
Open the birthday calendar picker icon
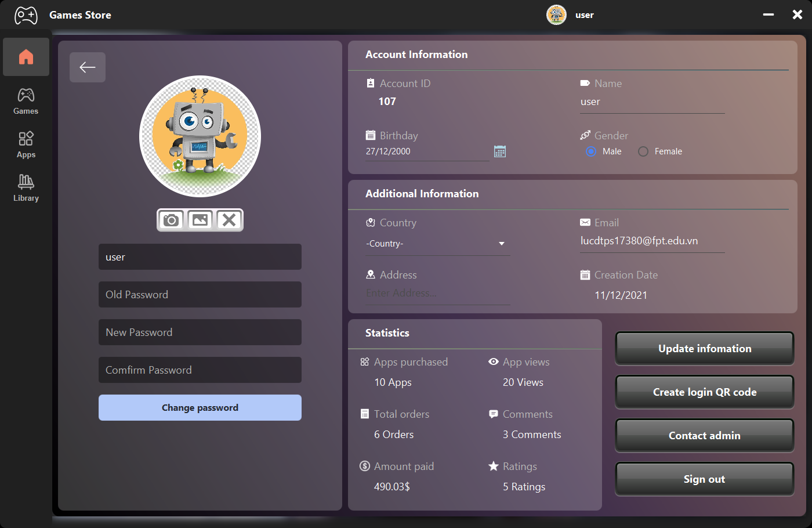pyautogui.click(x=500, y=151)
